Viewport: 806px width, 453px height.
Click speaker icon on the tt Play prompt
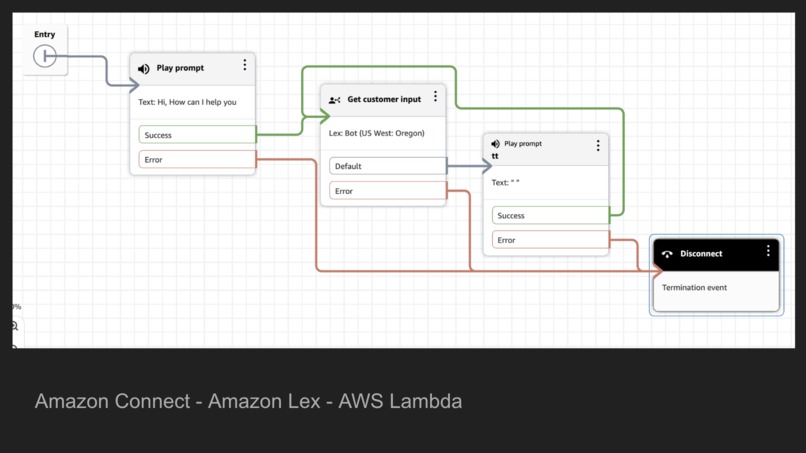click(x=496, y=143)
